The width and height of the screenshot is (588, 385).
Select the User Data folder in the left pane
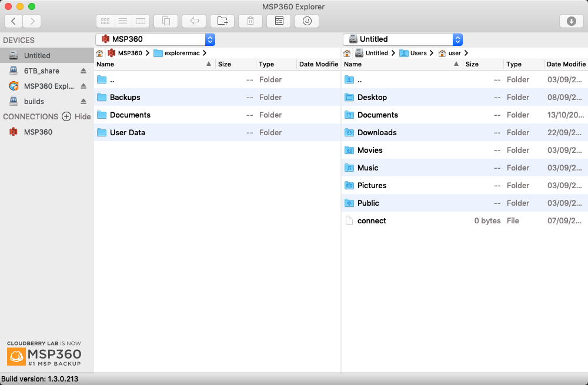[x=217, y=132]
